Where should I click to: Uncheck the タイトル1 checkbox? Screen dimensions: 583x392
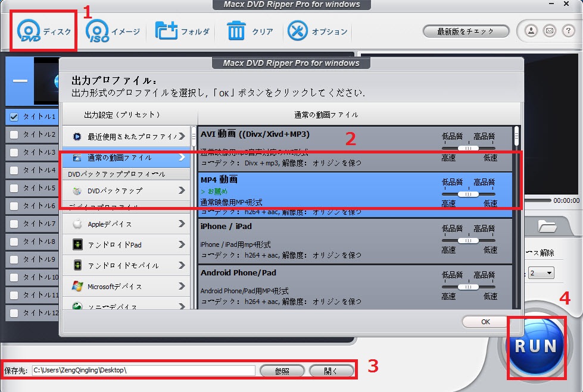click(x=14, y=117)
